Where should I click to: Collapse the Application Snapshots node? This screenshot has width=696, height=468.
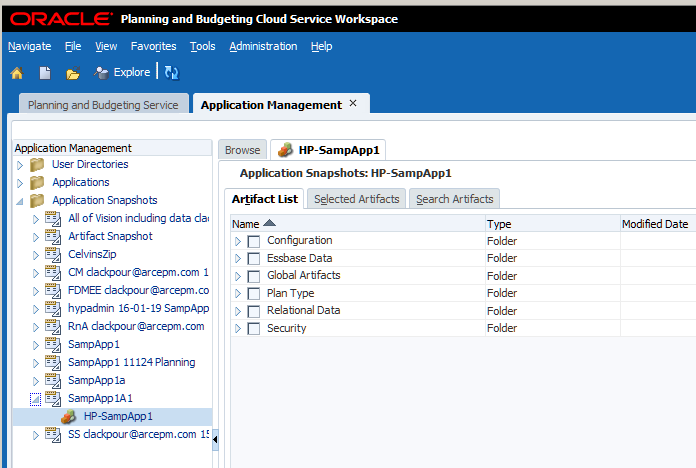(19, 201)
